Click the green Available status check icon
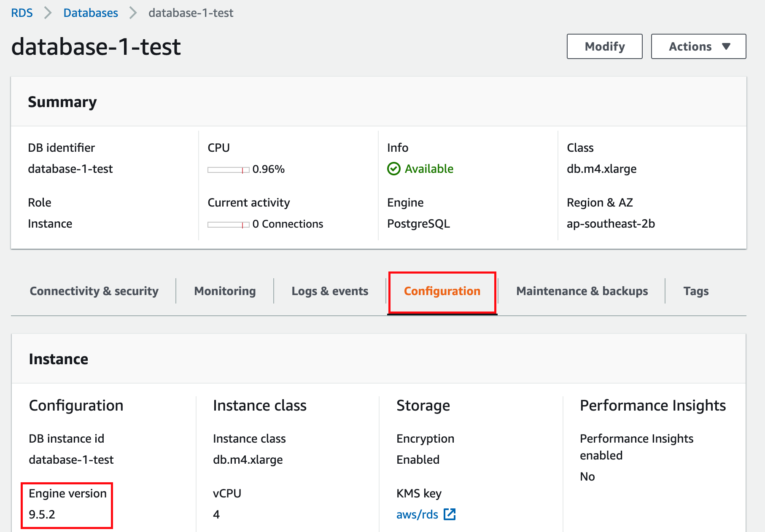The width and height of the screenshot is (765, 532). click(393, 169)
